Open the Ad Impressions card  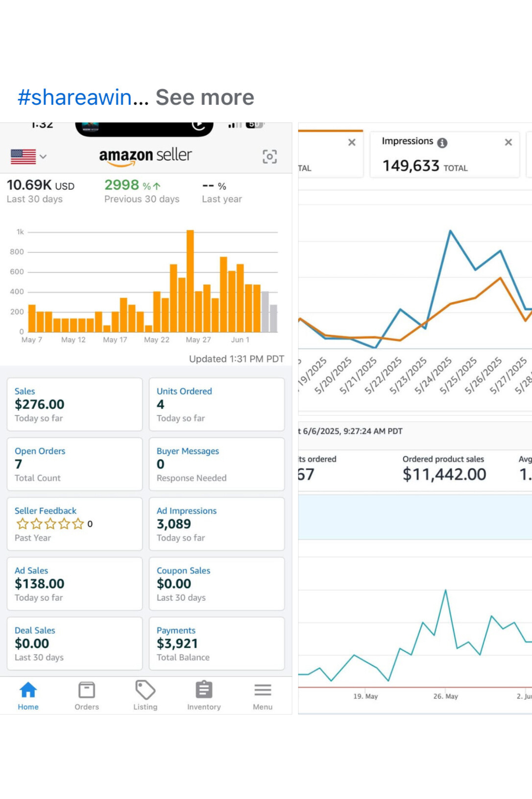217,524
